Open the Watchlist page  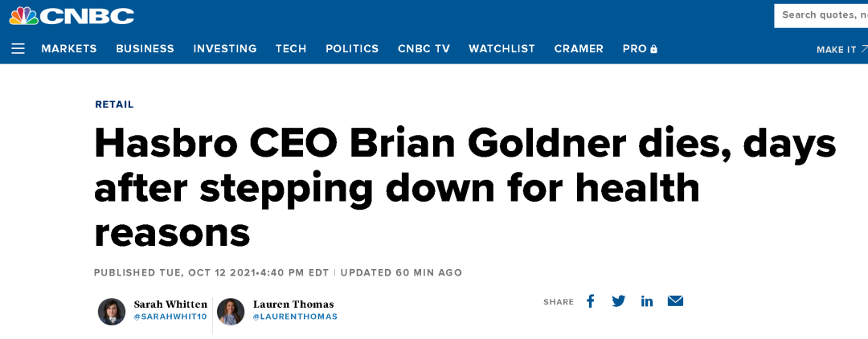(502, 49)
